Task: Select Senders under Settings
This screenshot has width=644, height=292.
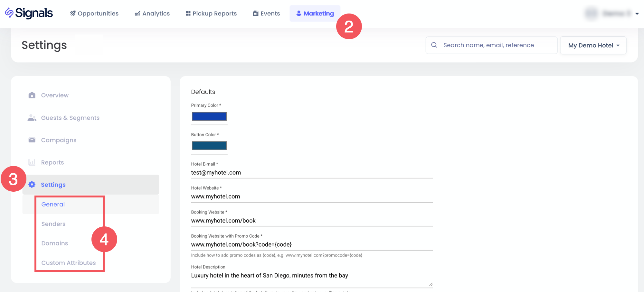Action: tap(53, 224)
